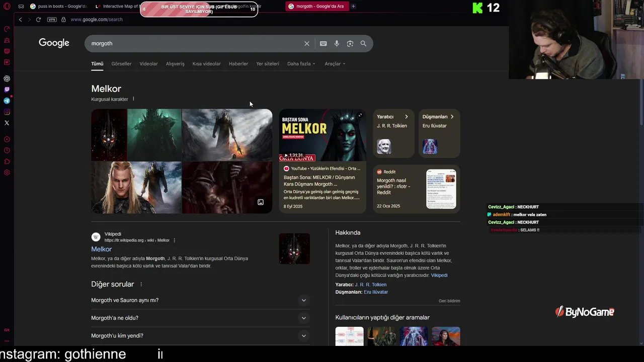Select Haberler search filter
The height and width of the screenshot is (362, 644).
[238, 64]
